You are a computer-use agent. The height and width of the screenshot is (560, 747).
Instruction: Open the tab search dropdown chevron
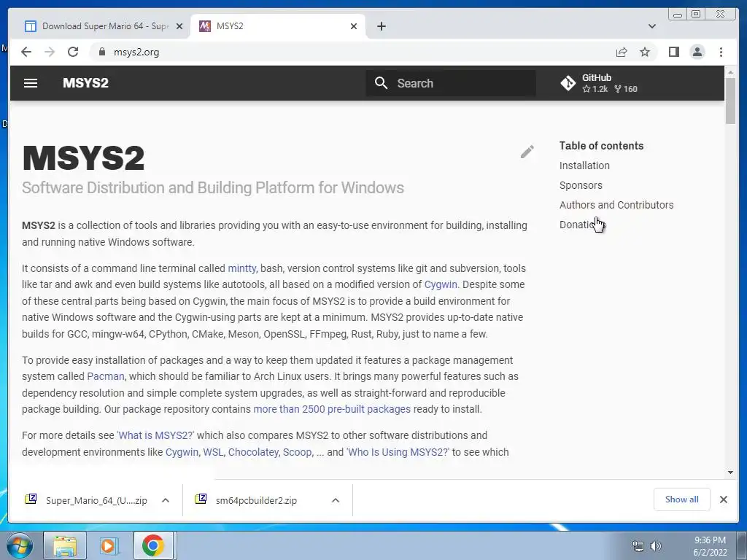(x=652, y=26)
